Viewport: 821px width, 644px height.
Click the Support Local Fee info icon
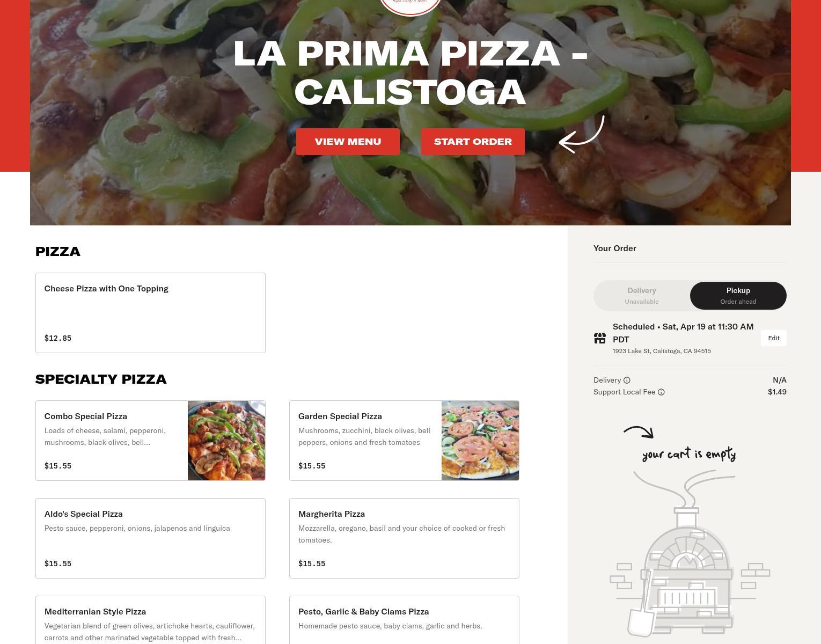(661, 392)
